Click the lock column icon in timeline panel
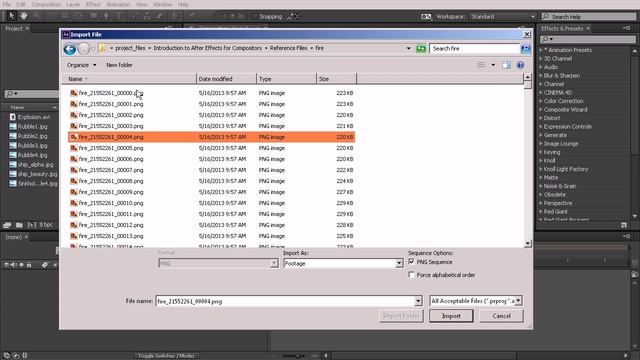Viewport: 640px width, 360px height. (x=29, y=265)
